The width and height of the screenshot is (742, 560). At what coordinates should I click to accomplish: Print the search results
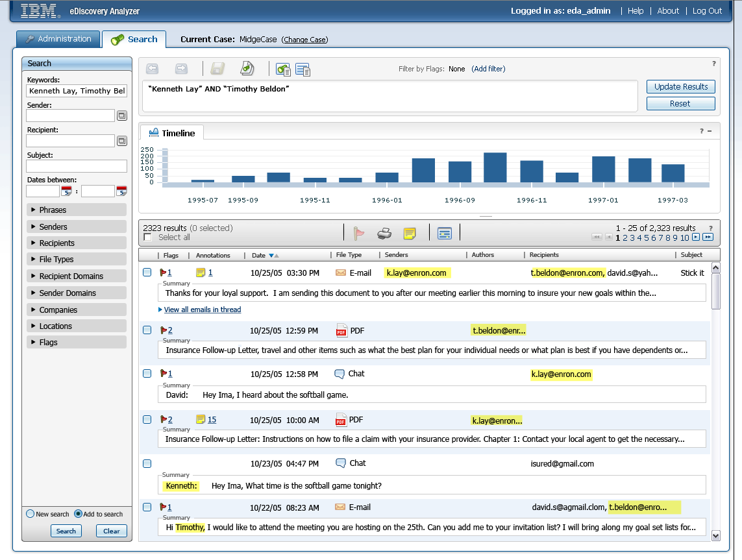point(384,232)
